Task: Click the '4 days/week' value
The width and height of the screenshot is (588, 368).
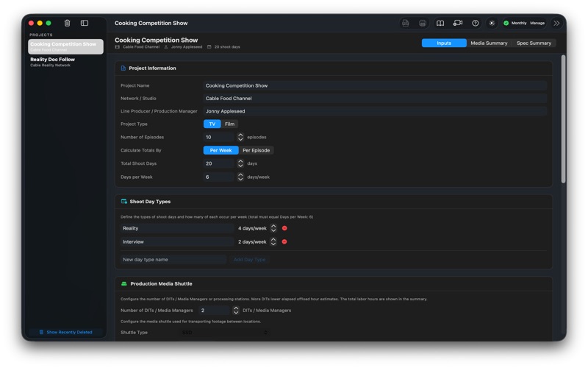Action: coord(252,228)
